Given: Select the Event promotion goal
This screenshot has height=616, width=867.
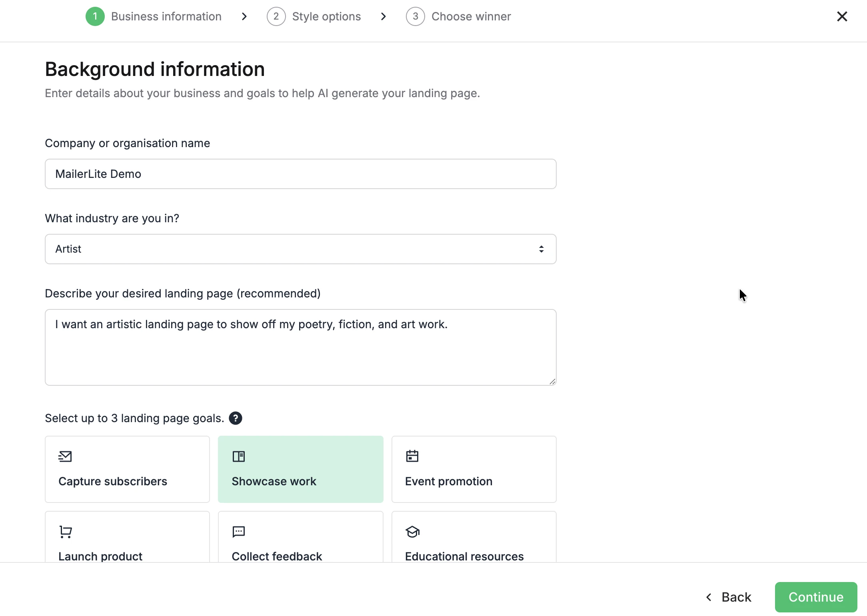Looking at the screenshot, I should tap(473, 469).
